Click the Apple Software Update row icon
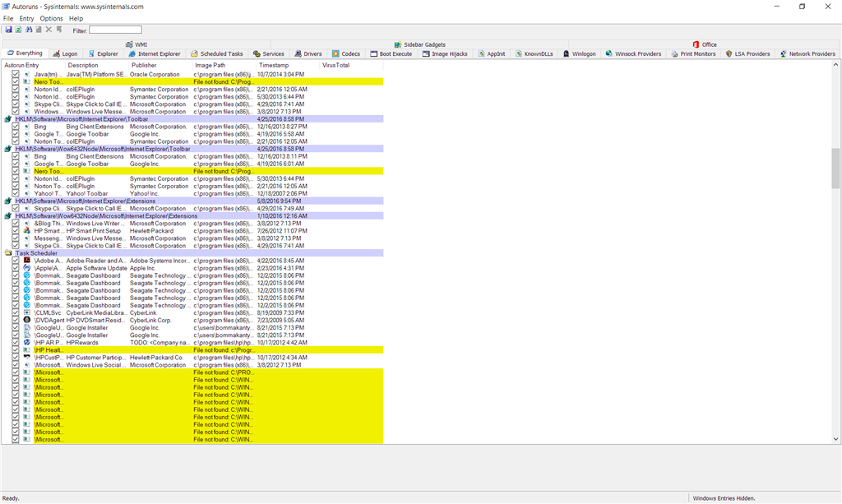Image resolution: width=842 pixels, height=504 pixels. click(27, 268)
